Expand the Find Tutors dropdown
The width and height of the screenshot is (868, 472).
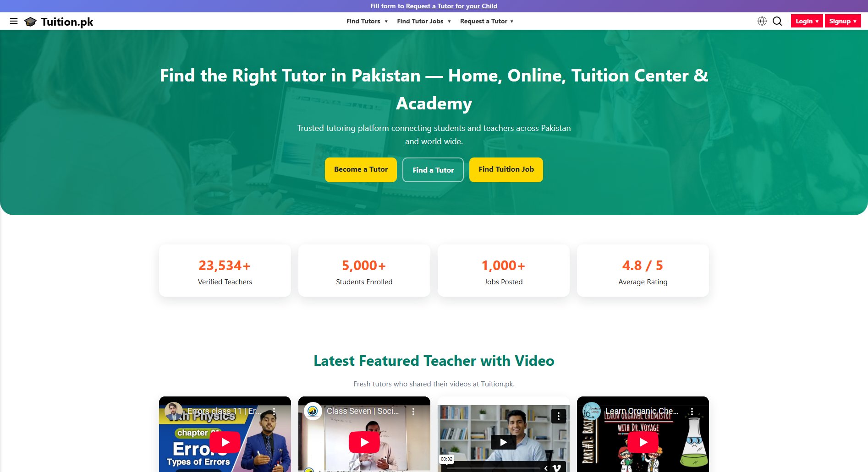[x=367, y=21]
